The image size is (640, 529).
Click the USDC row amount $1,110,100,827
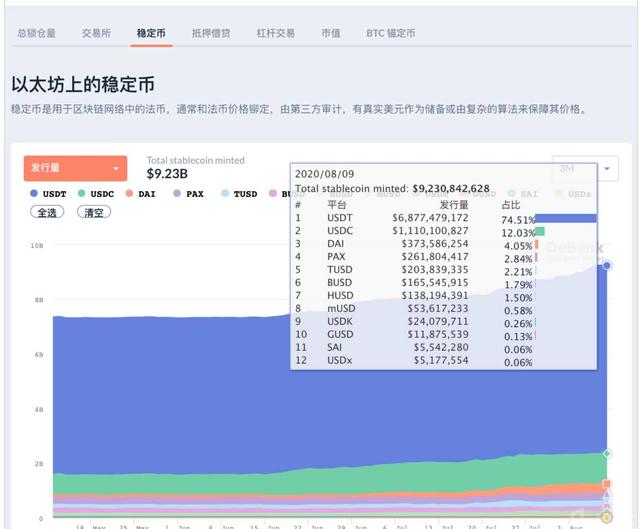[430, 231]
